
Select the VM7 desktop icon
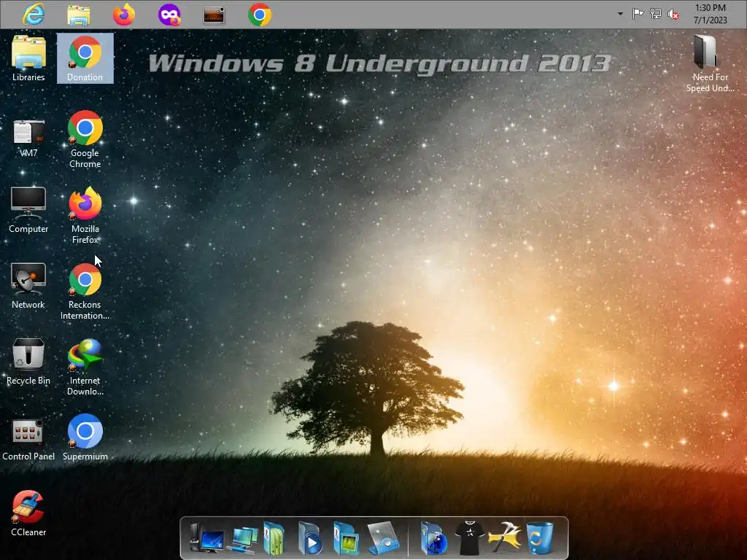pyautogui.click(x=28, y=138)
